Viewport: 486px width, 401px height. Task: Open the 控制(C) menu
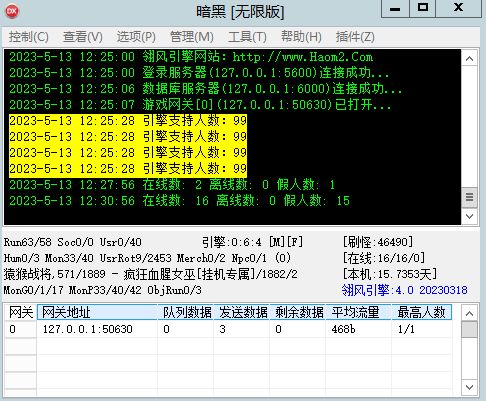click(29, 37)
